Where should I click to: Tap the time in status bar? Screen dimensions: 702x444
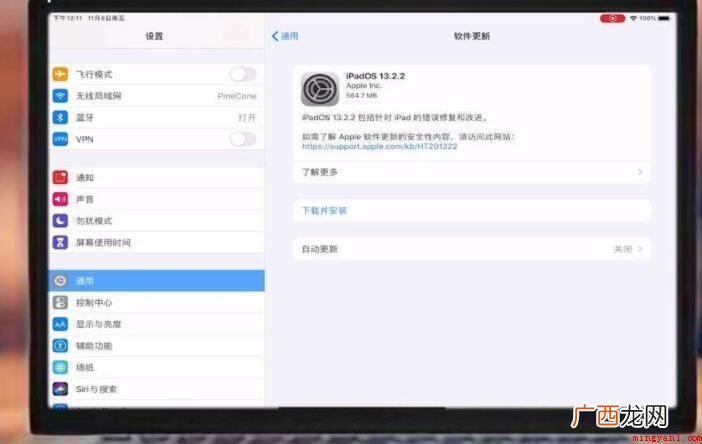click(x=68, y=18)
